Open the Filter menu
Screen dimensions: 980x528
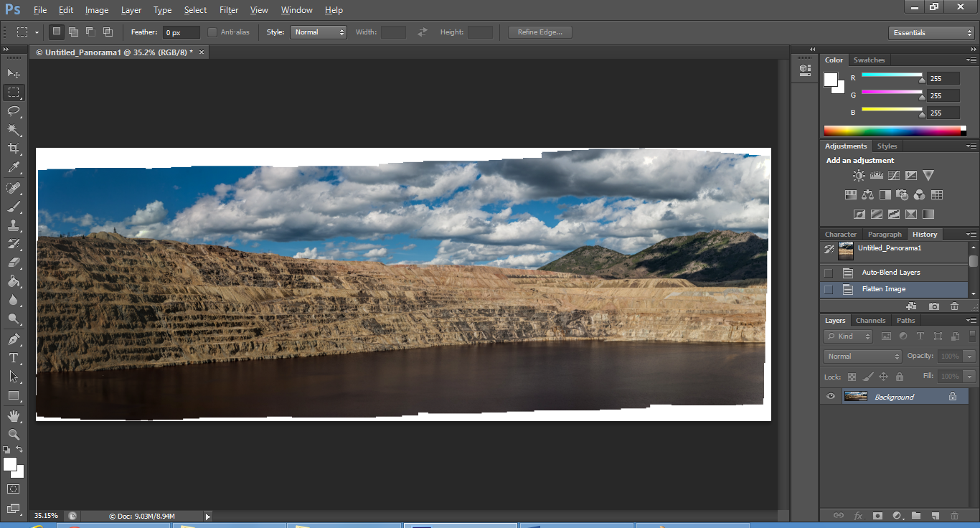229,10
